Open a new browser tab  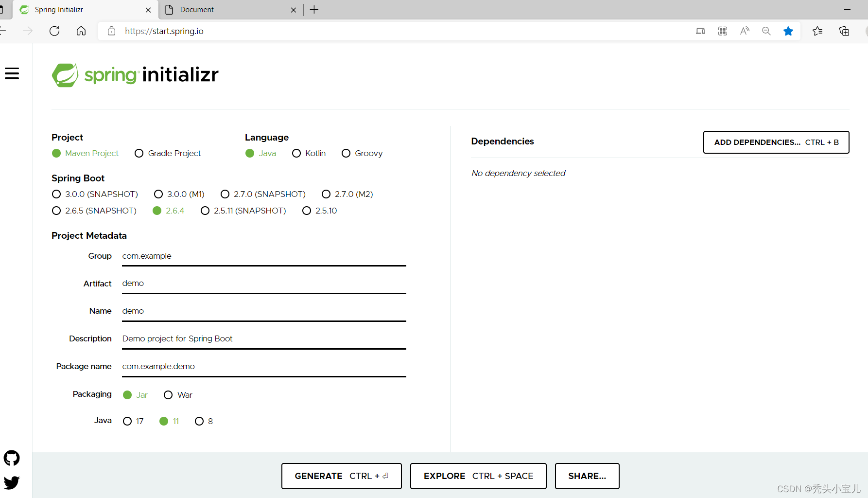click(314, 10)
